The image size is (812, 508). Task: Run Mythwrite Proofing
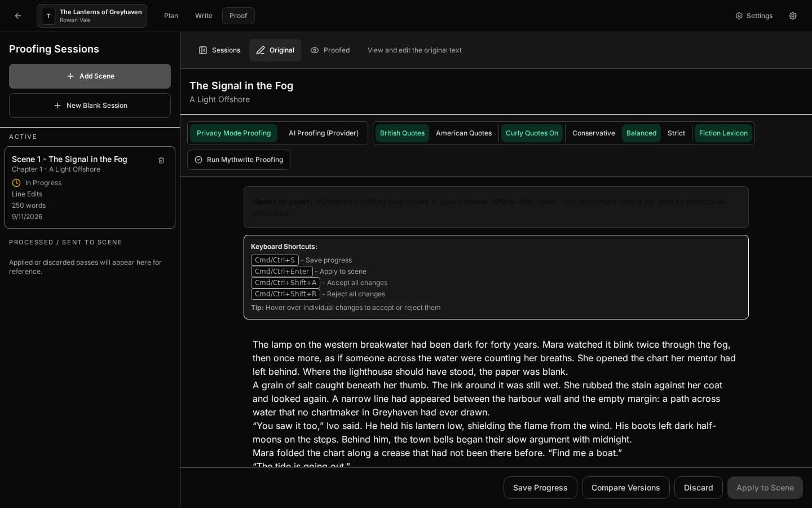tap(239, 160)
